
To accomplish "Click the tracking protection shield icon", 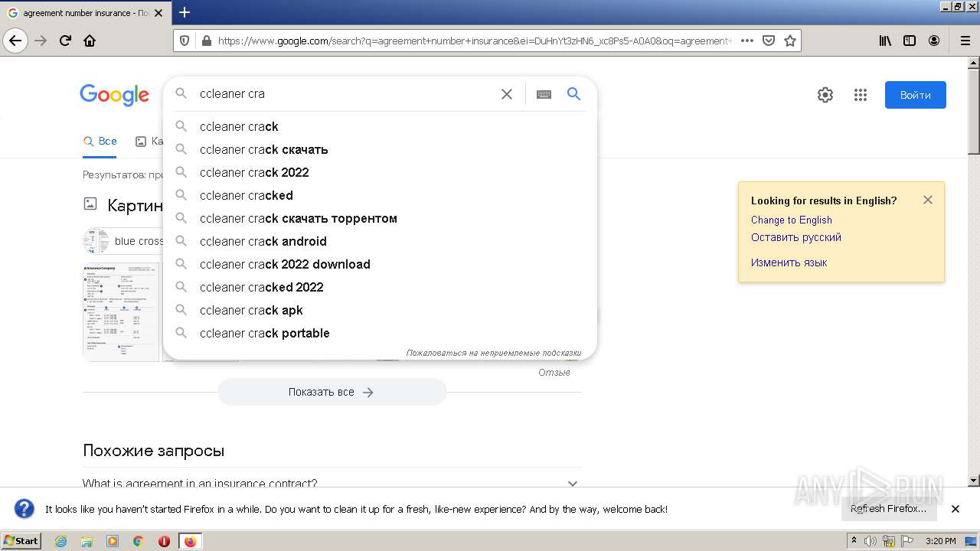I will [185, 41].
